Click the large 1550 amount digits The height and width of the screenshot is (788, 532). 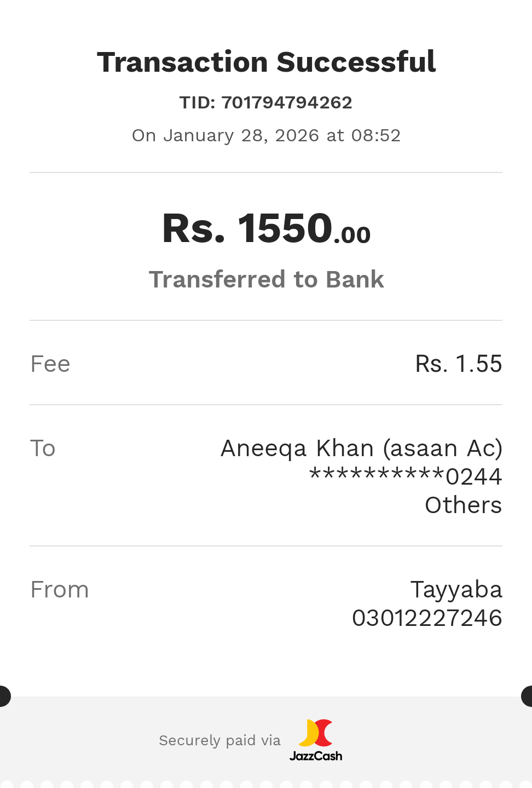(285, 228)
